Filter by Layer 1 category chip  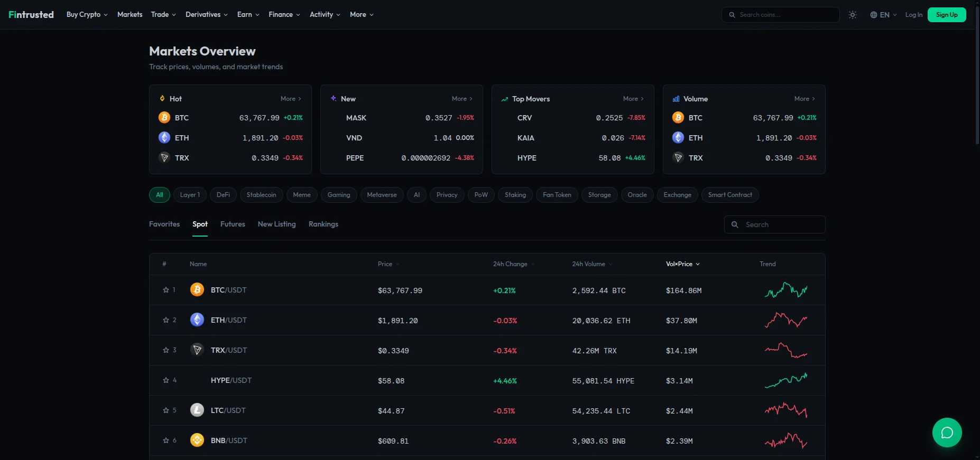click(190, 195)
